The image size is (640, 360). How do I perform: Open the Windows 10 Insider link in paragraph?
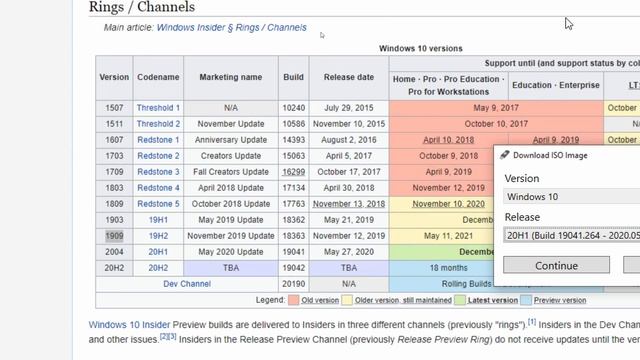pos(129,325)
